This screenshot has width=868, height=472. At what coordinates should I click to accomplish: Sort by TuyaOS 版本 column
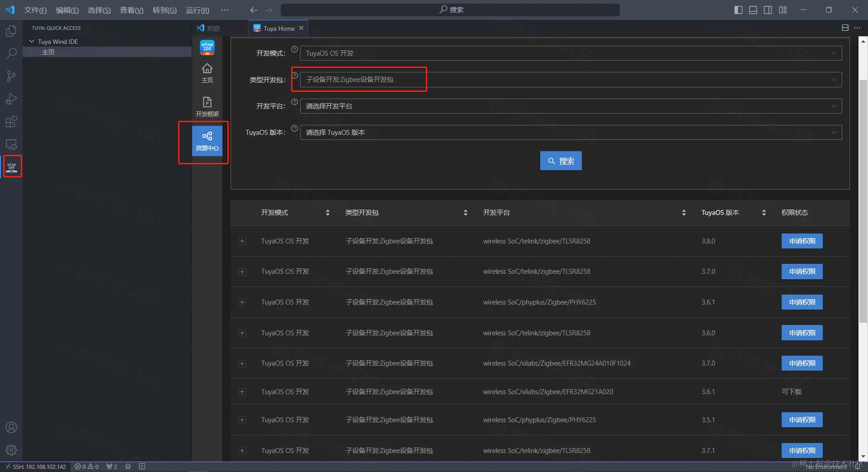pos(764,213)
